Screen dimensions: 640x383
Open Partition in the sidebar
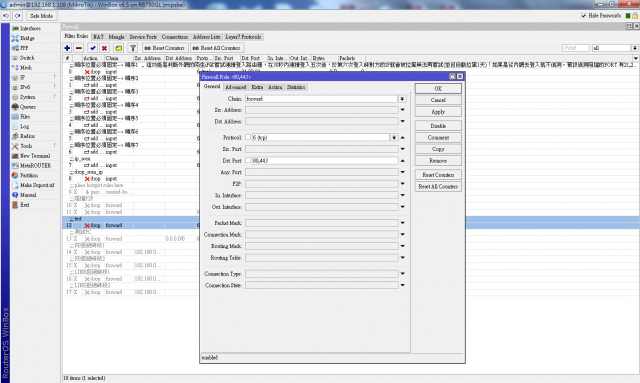[29, 175]
